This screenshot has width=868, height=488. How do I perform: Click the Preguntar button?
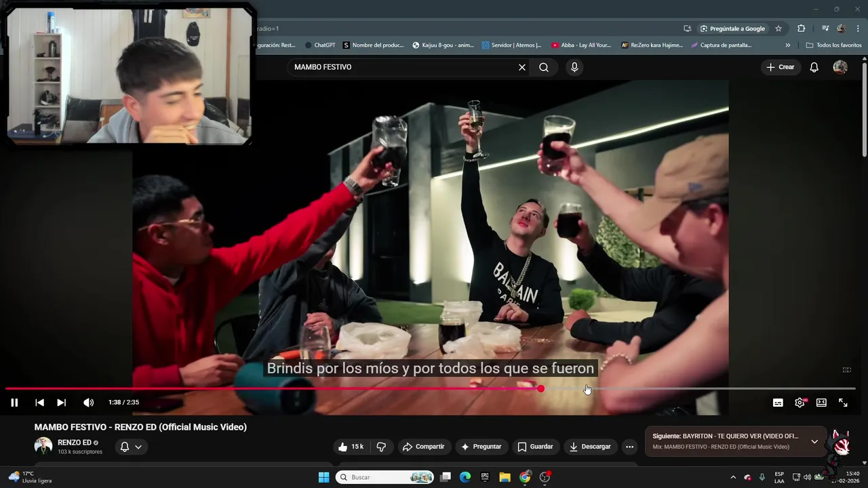click(481, 447)
